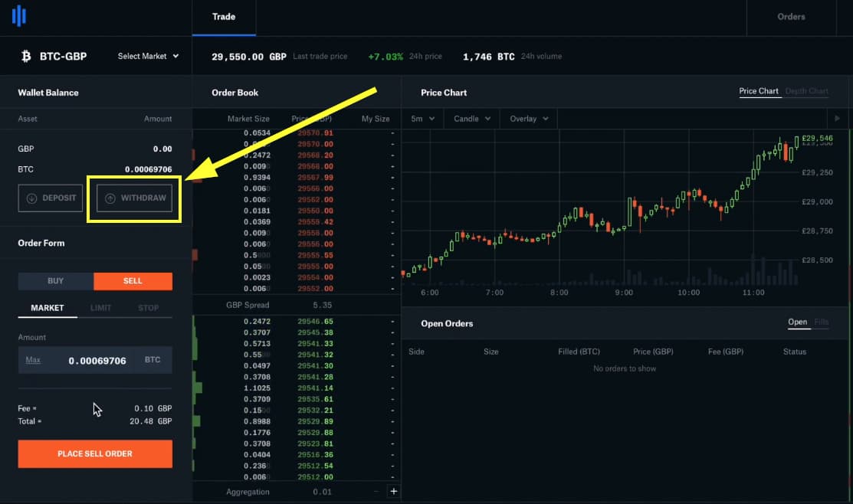
Task: Click the Deposit arrow icon in Wallet Balance
Action: [x=31, y=198]
